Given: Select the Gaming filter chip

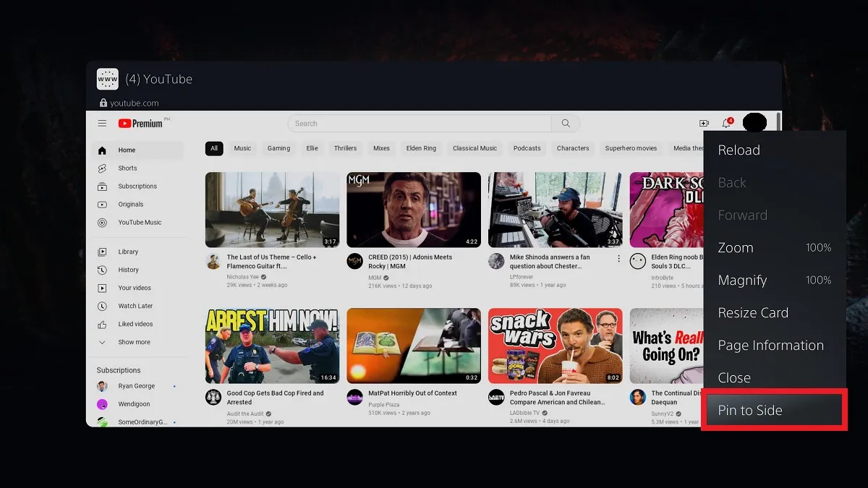Looking at the screenshot, I should [278, 148].
